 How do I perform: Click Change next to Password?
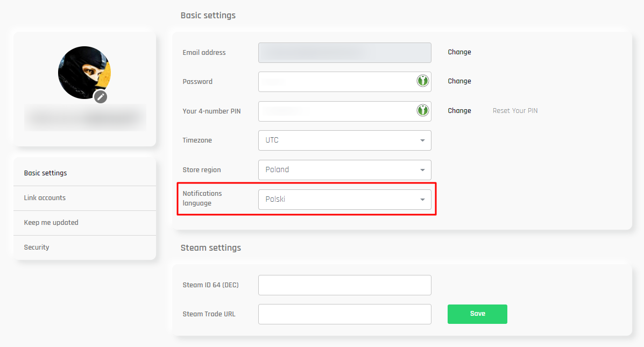(x=459, y=81)
